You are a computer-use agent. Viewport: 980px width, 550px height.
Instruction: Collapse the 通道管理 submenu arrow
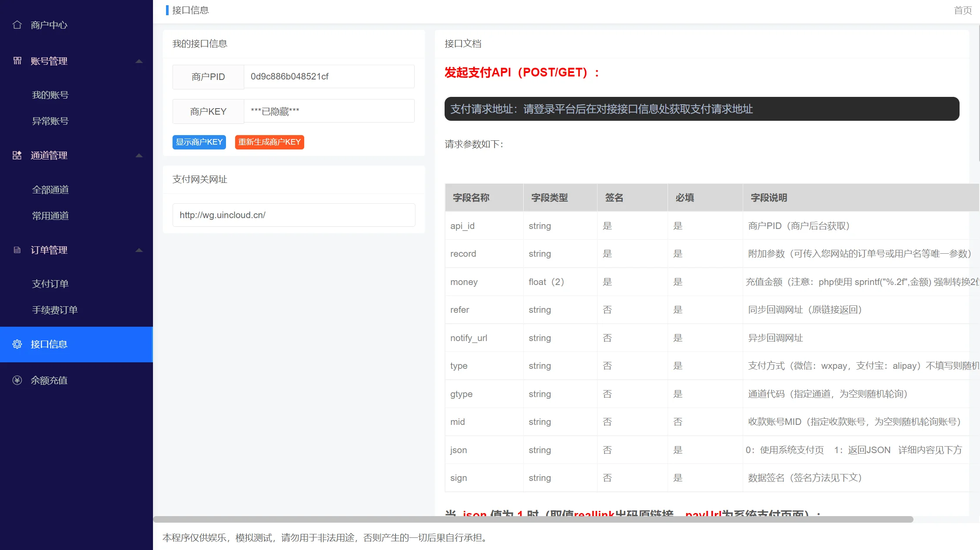pos(139,156)
